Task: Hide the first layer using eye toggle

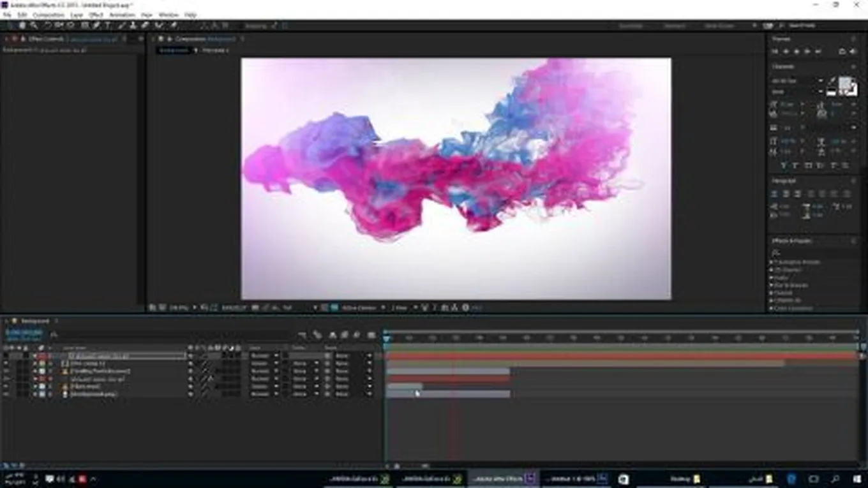Action: pos(6,356)
